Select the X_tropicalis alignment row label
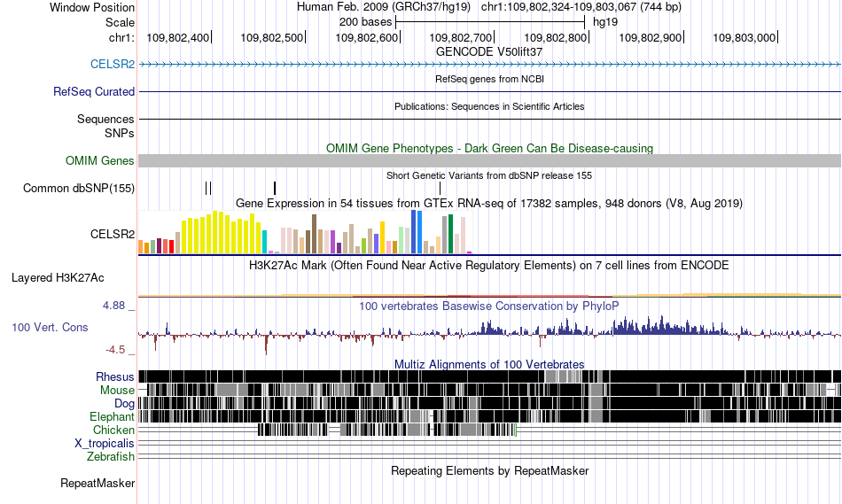The width and height of the screenshot is (842, 504). point(105,444)
